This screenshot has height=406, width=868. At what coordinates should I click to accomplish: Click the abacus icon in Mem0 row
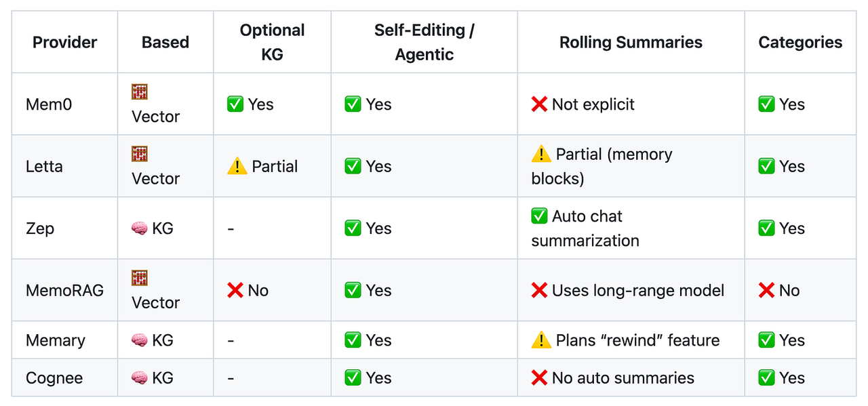click(140, 92)
